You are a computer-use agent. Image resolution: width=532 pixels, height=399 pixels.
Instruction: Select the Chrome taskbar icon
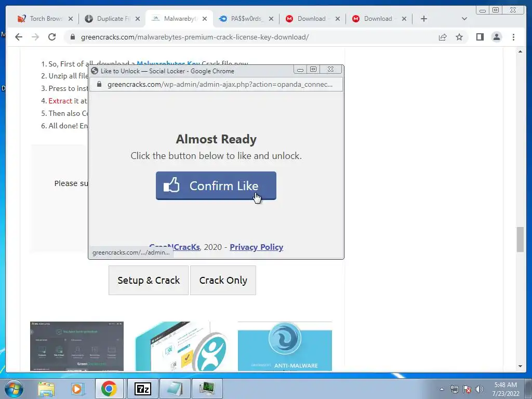pyautogui.click(x=109, y=389)
